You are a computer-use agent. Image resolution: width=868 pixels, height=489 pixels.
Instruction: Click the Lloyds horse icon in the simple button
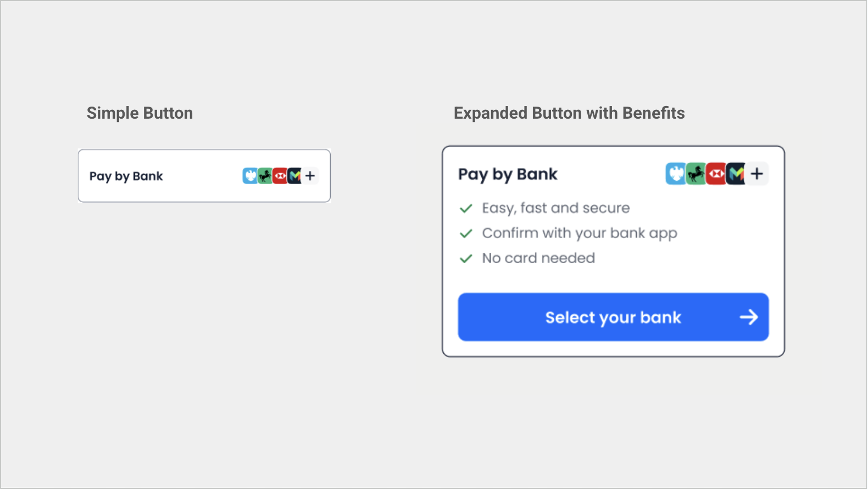265,176
